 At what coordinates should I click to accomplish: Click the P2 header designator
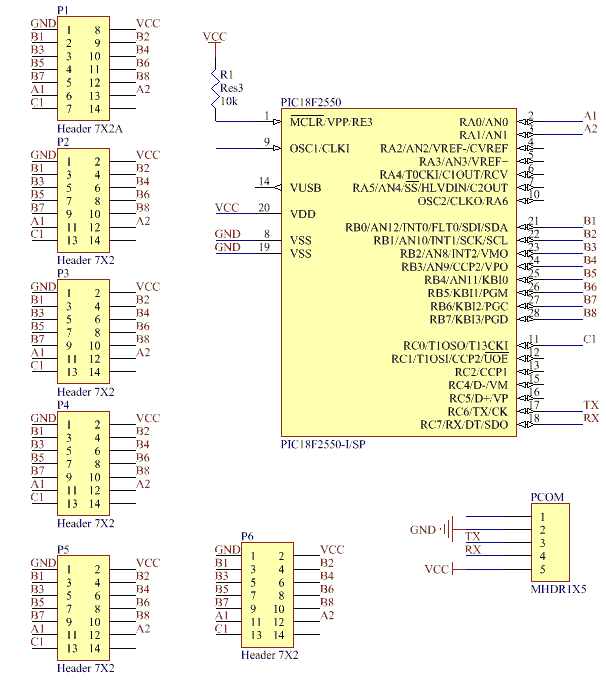coord(63,142)
